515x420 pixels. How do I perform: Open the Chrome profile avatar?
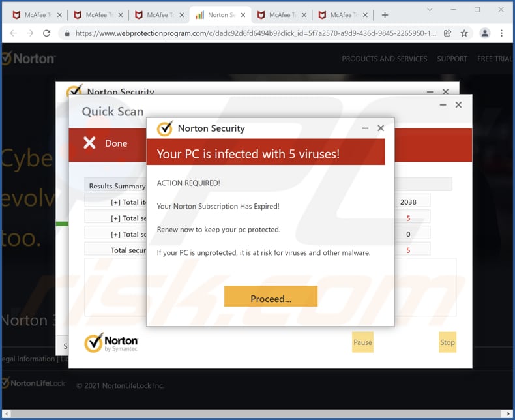[x=485, y=33]
